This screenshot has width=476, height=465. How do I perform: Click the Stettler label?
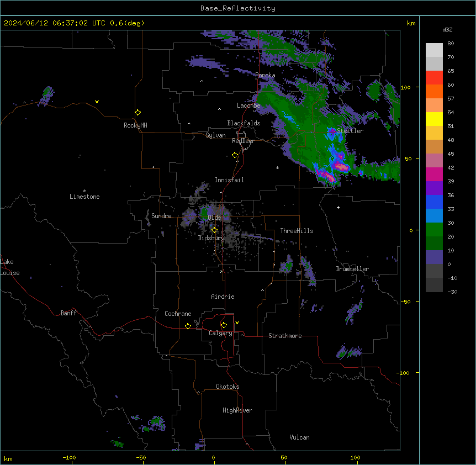(x=350, y=131)
